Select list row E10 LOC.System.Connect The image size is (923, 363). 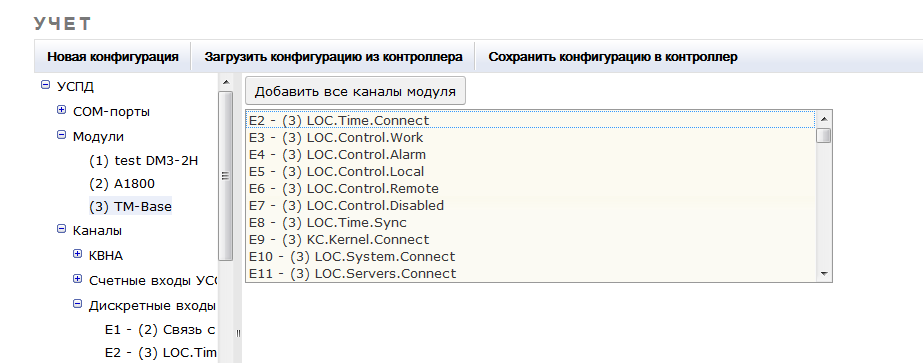pyautogui.click(x=530, y=257)
